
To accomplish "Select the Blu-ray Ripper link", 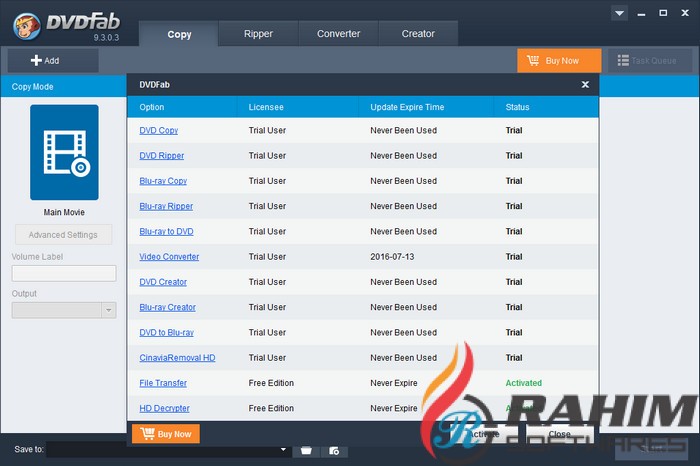I will 166,206.
